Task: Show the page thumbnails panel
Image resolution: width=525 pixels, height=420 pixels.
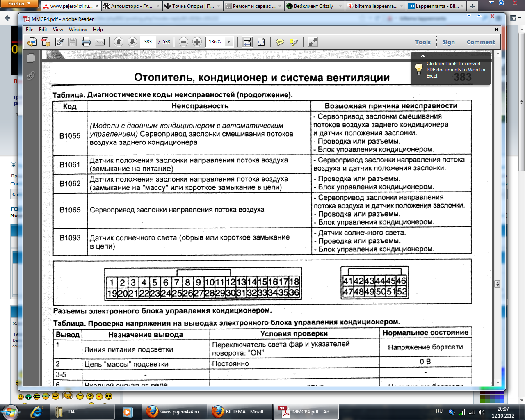Action: pyautogui.click(x=31, y=58)
